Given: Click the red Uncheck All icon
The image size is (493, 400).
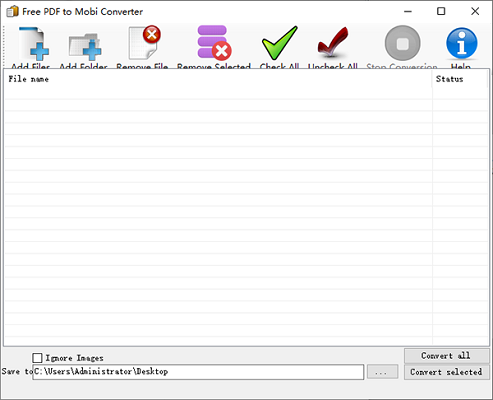Looking at the screenshot, I should [333, 42].
